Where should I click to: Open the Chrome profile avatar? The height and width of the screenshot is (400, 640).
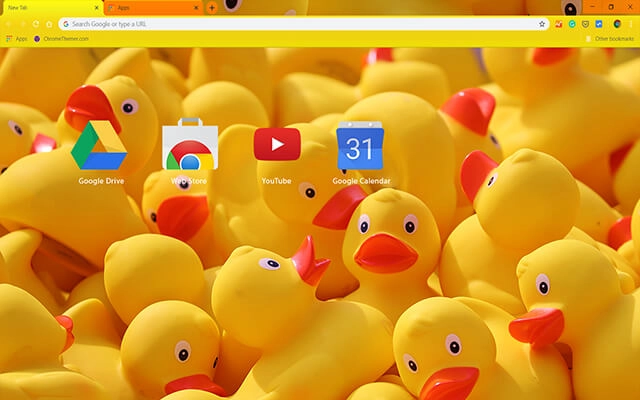point(617,24)
